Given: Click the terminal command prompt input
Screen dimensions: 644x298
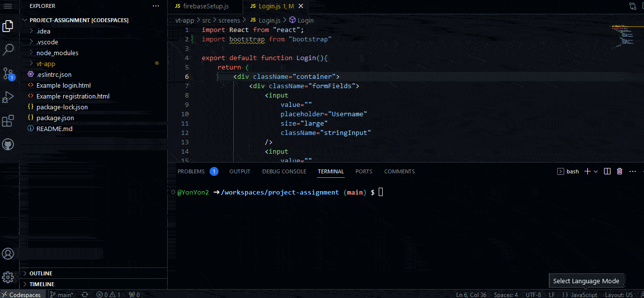Looking at the screenshot, I should coord(381,192).
